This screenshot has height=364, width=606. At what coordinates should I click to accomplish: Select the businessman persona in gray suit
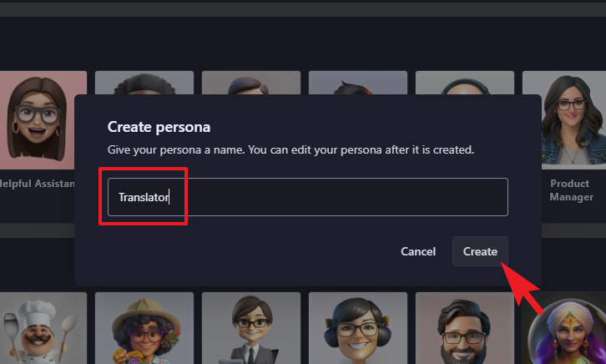click(251, 328)
